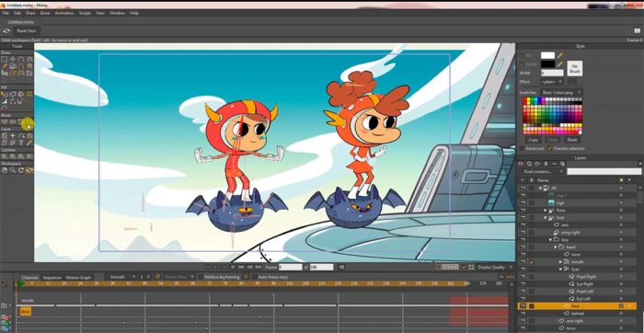The width and height of the screenshot is (644, 333).
Task: Expand the mouth layer group
Action: [x=560, y=262]
